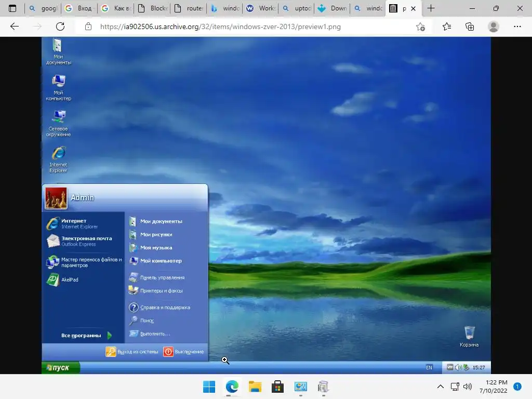
Task: Switch to the 'router' tab
Action: 189,8
